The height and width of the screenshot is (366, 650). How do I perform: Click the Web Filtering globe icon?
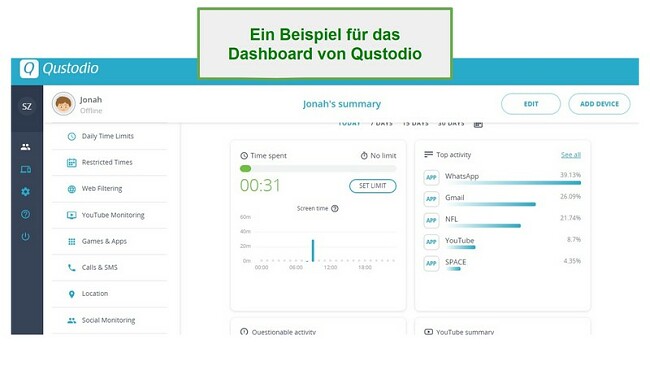pyautogui.click(x=72, y=189)
